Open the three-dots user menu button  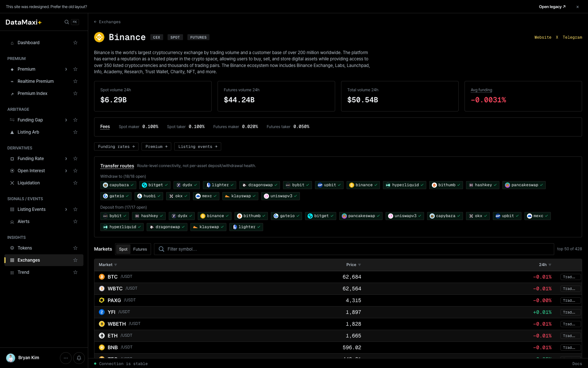tap(66, 358)
